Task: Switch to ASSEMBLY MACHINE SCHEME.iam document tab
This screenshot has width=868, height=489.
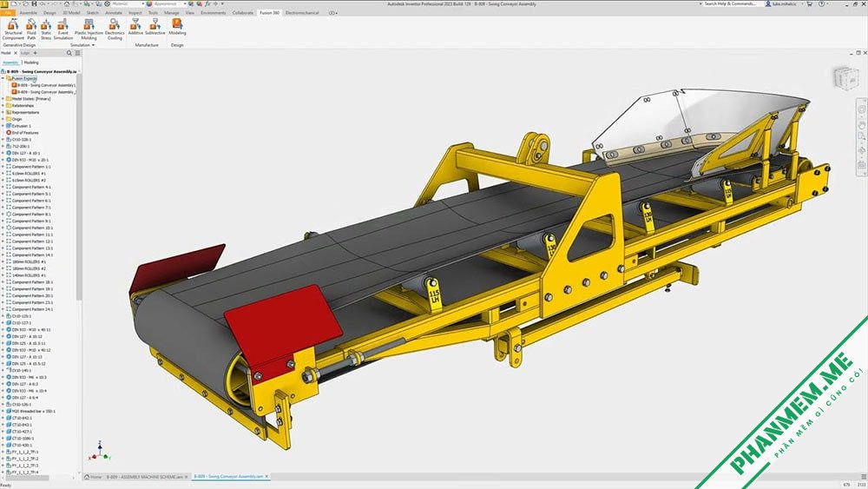Action: [144, 477]
